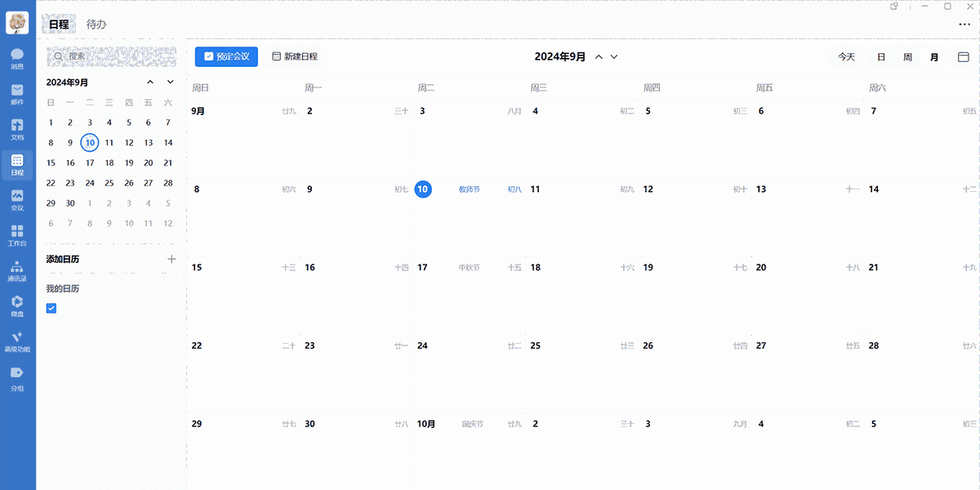Open the 工作台 (Workbench) sidebar icon
Screen dimensions: 980x490
(x=17, y=234)
